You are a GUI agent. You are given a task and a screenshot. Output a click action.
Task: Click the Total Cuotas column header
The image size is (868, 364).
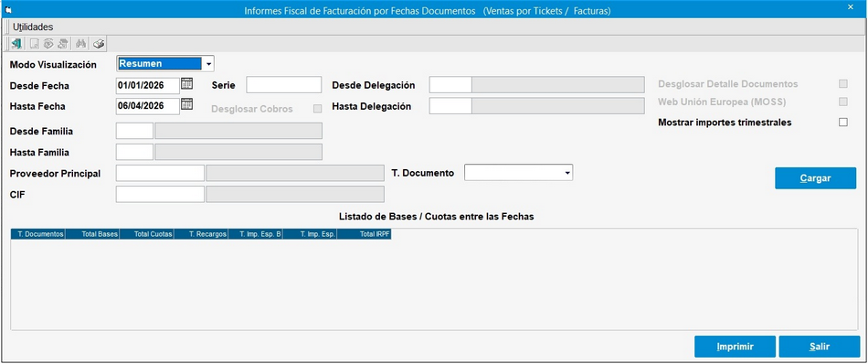pos(147,234)
